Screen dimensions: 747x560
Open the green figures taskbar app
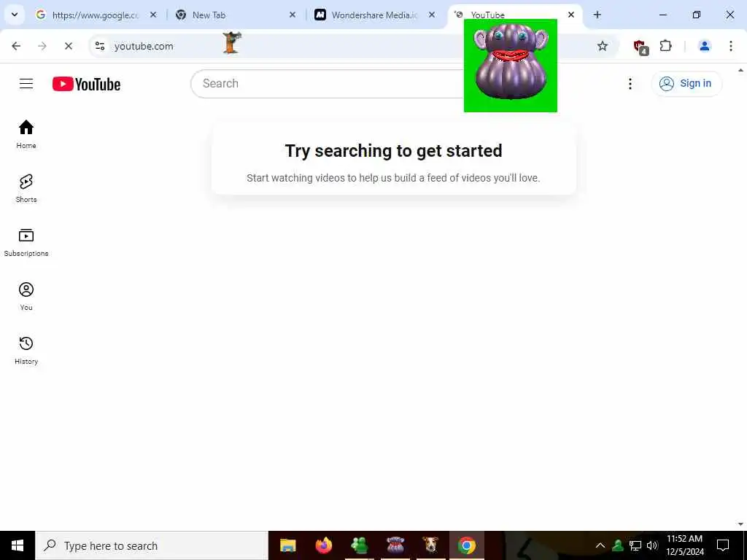point(359,545)
